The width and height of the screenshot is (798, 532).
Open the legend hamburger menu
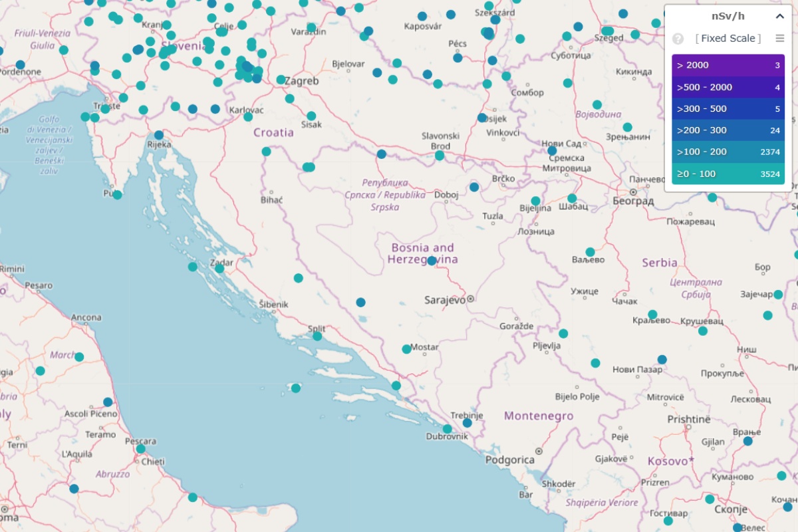coord(780,39)
